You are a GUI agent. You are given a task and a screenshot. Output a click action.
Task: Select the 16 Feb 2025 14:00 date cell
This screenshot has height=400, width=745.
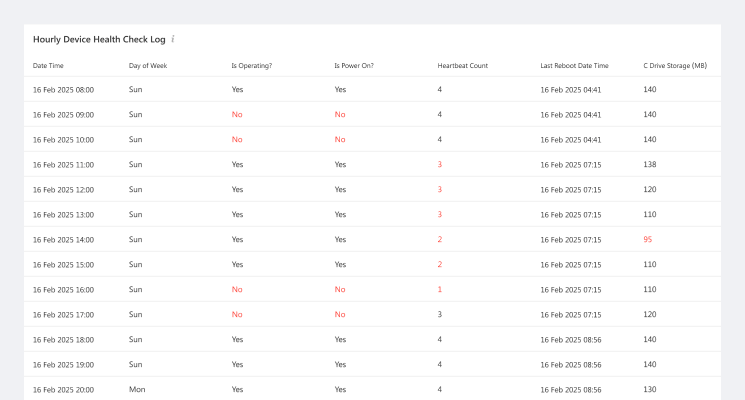tap(63, 240)
